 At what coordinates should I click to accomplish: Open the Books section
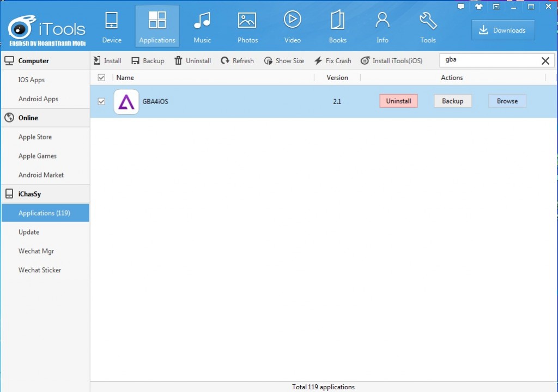337,27
